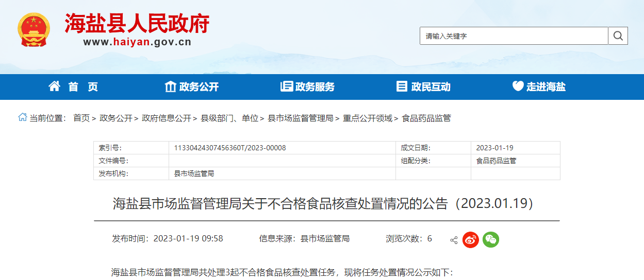Click the 发布机构 value 县市场监管局
This screenshot has height=280, width=644.
pyautogui.click(x=194, y=173)
